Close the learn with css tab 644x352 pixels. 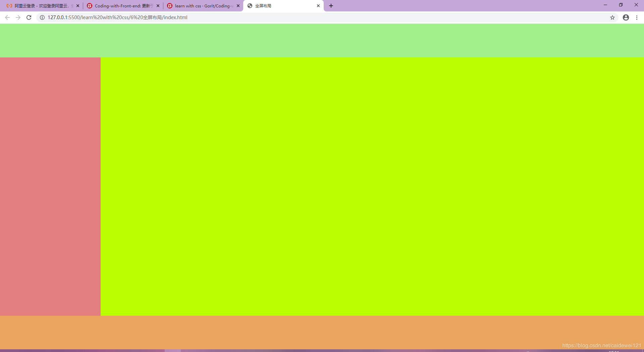(238, 6)
